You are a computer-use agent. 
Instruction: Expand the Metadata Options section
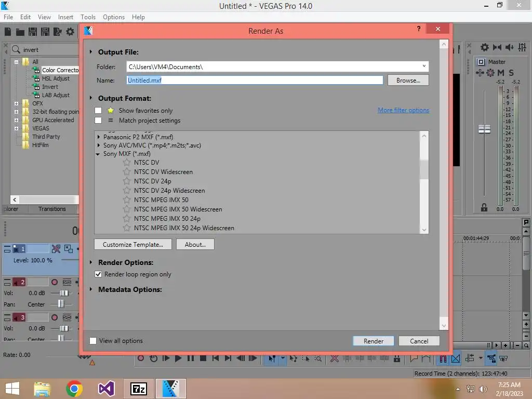(91, 289)
